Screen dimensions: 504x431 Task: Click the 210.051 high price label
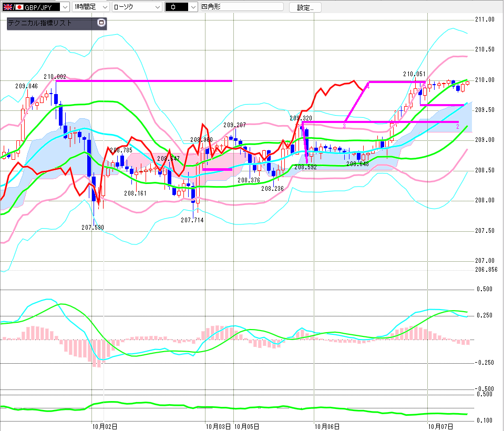pyautogui.click(x=414, y=74)
